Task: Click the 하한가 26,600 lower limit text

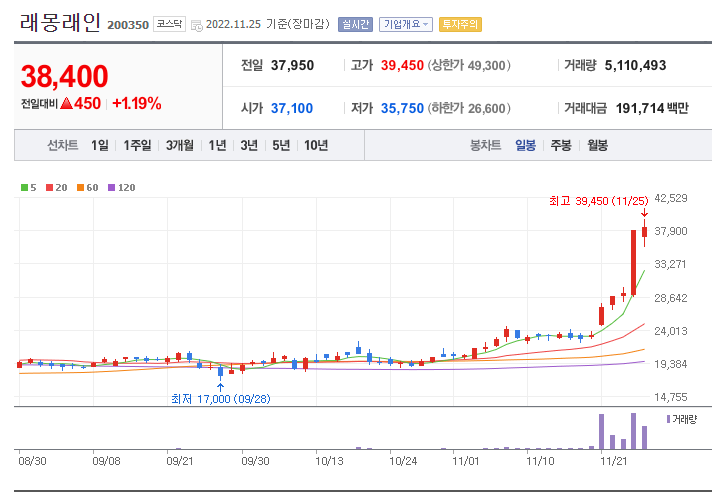Action: (x=469, y=108)
